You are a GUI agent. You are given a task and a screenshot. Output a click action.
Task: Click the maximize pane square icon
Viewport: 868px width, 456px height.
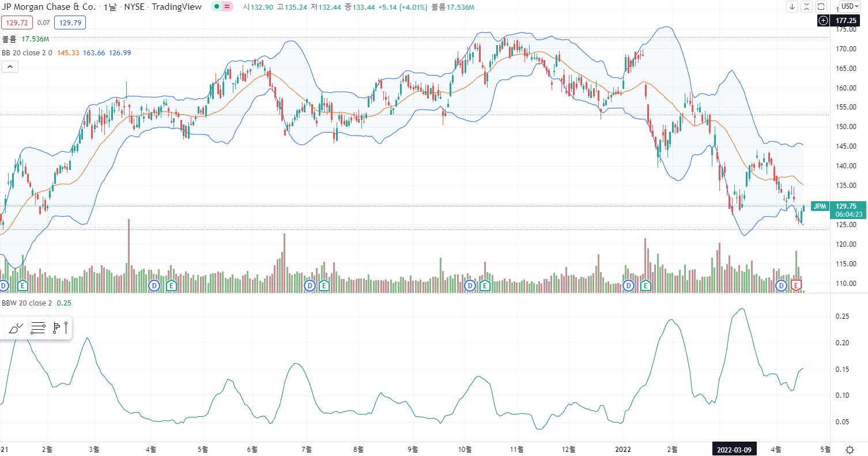(821, 7)
